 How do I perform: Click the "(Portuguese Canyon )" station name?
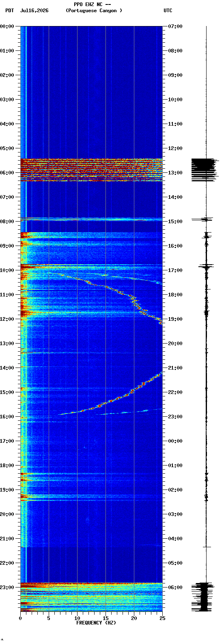[94, 11]
